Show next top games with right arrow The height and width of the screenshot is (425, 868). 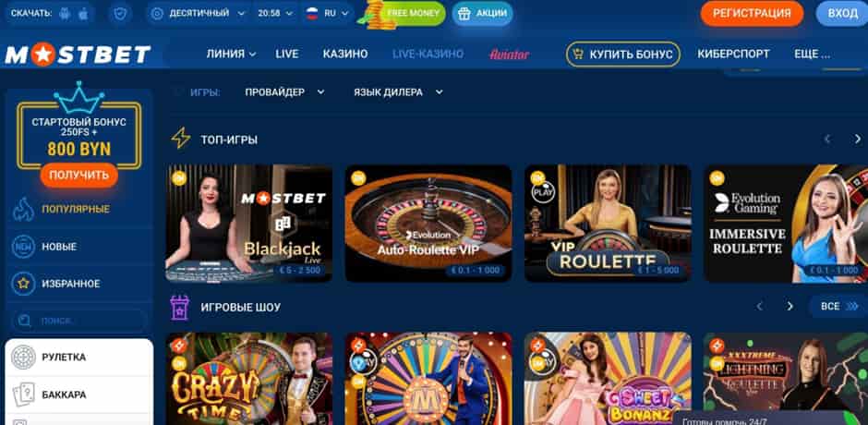(859, 140)
